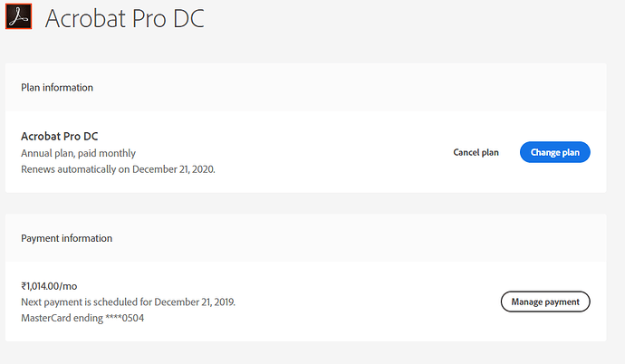Click the 'Annual plan, paid monthly' text
The height and width of the screenshot is (364, 625).
78,153
